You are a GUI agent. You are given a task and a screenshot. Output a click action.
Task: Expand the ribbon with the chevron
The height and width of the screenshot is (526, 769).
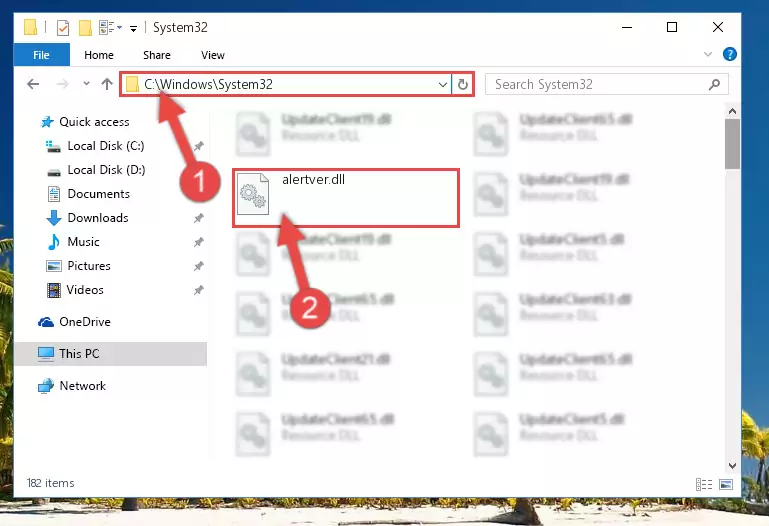click(708, 54)
